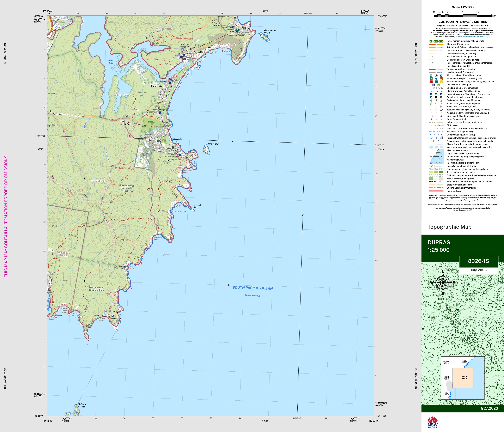Screen dimensions: 504x432
Task: Click the Coast guard 'C' legend icon
Action: tap(439, 85)
